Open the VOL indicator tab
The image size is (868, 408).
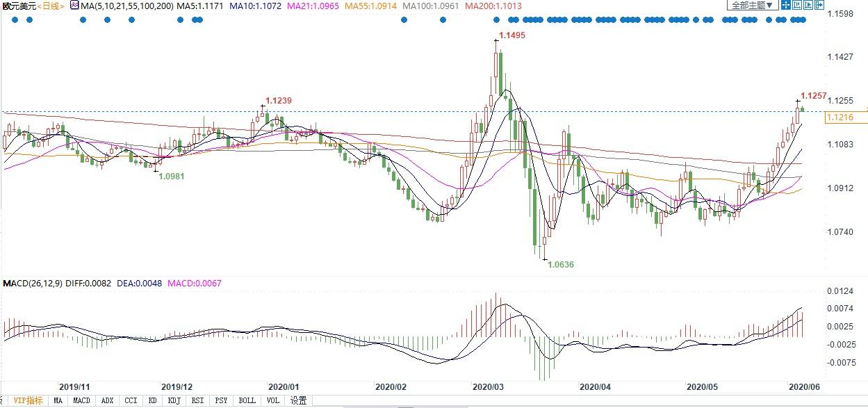[273, 400]
